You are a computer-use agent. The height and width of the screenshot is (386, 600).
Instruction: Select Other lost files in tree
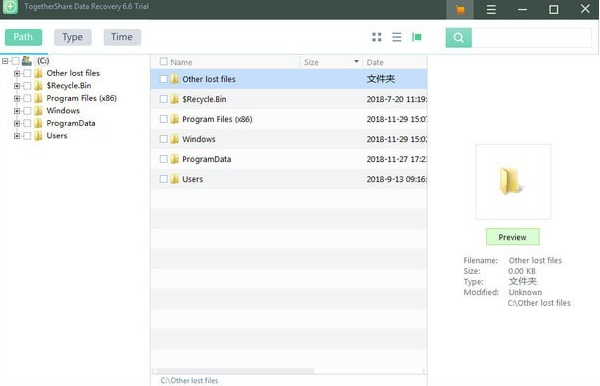point(73,73)
